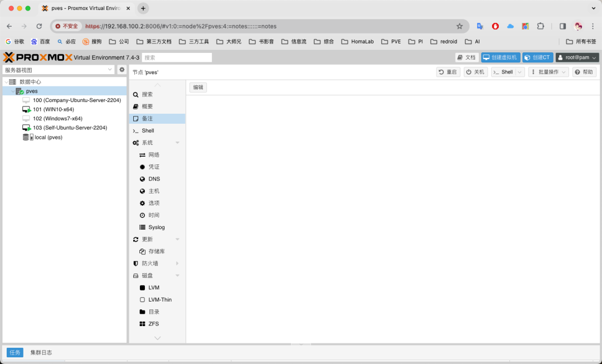Image resolution: width=602 pixels, height=364 pixels.
Task: Click the 创建虚拟机 create VM button
Action: (500, 57)
